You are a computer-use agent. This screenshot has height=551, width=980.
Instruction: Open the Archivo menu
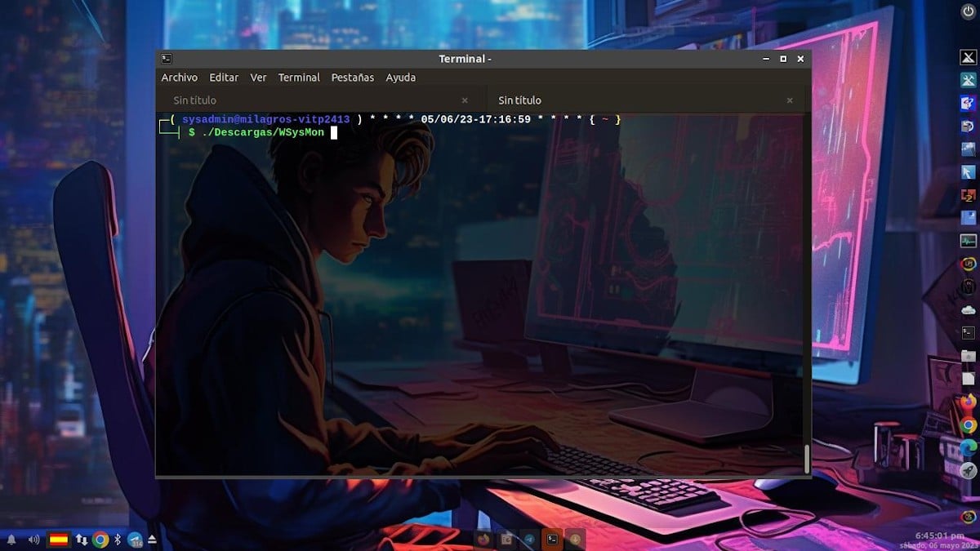coord(179,78)
